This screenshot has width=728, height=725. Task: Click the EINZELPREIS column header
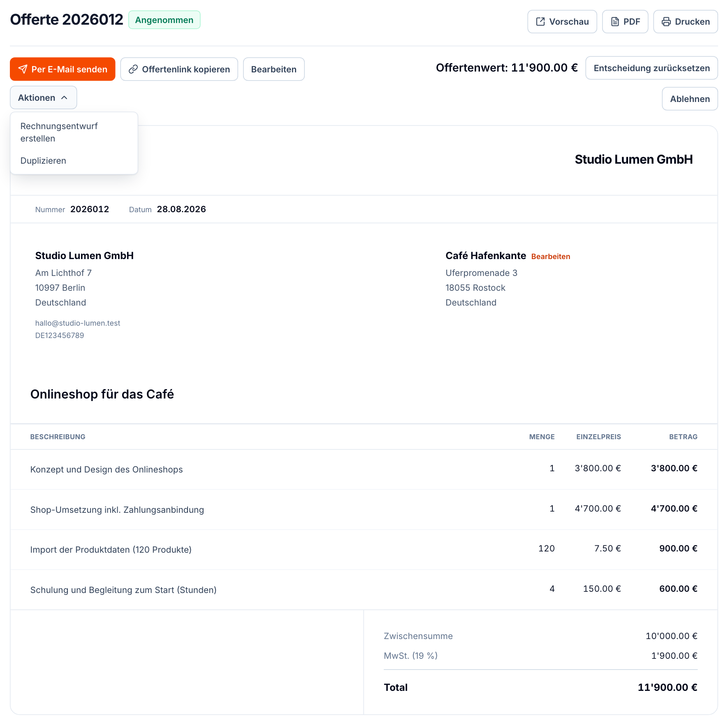(598, 437)
